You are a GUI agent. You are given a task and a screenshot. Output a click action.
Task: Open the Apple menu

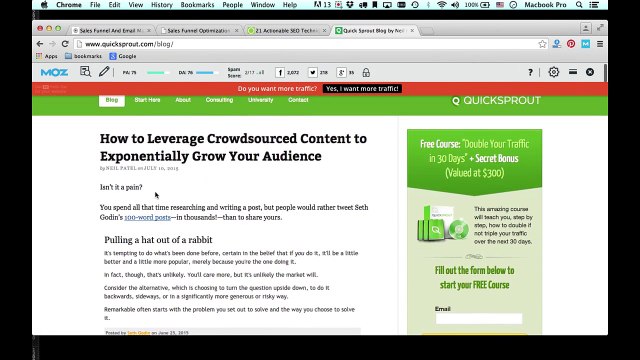click(44, 5)
